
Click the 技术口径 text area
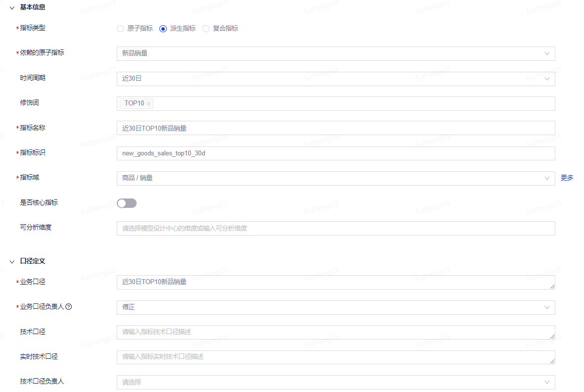pos(336,332)
